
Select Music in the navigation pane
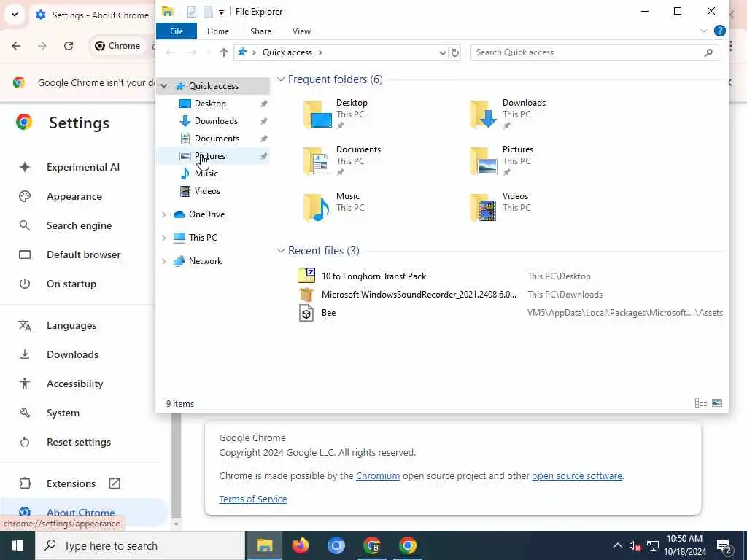pos(206,174)
